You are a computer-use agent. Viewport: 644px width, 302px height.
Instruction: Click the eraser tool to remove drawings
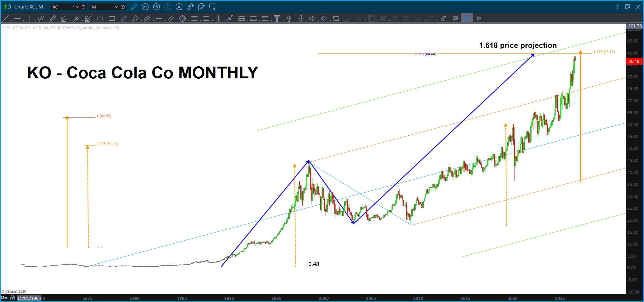point(443,19)
